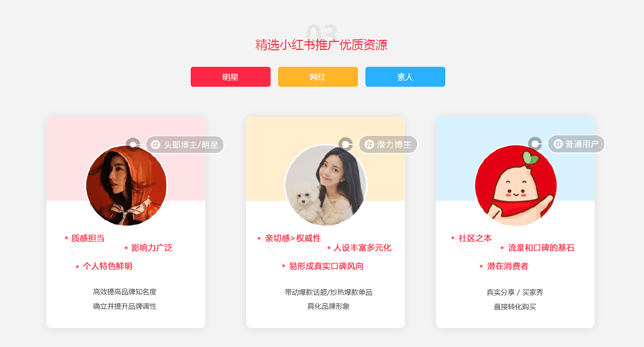Click the gray dot marker on celebrity card
This screenshot has height=347, width=644.
133,145
